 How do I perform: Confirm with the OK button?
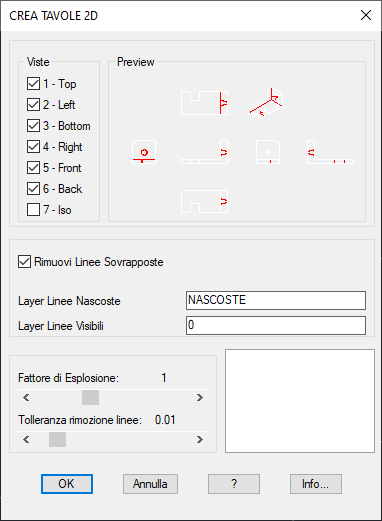click(67, 484)
